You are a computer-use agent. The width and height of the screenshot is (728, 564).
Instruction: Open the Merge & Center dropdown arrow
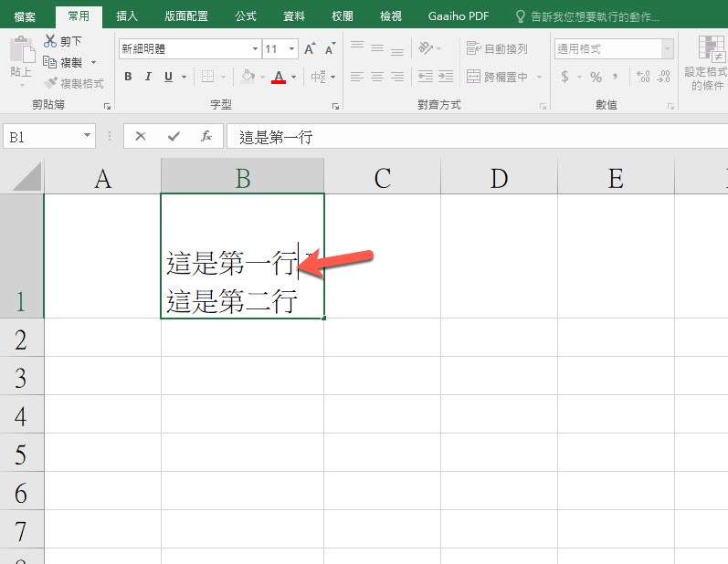click(x=539, y=77)
